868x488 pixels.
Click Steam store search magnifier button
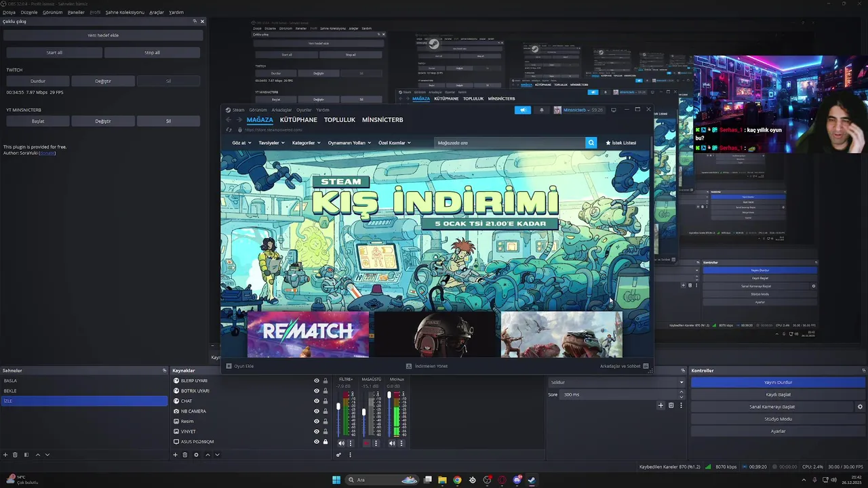[x=591, y=143]
